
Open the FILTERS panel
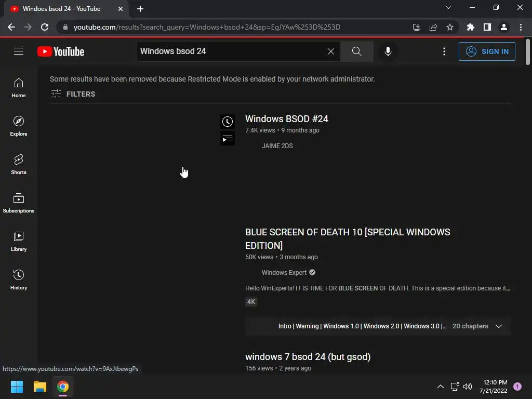point(73,94)
